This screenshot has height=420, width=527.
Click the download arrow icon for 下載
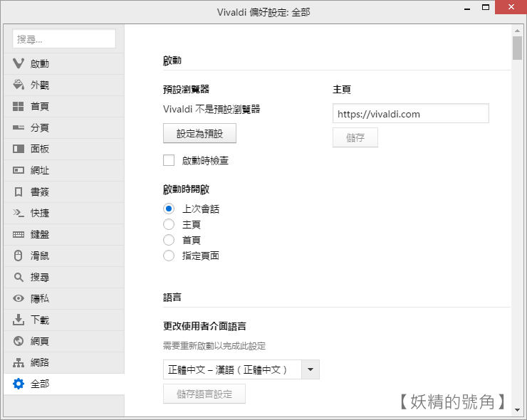point(19,320)
